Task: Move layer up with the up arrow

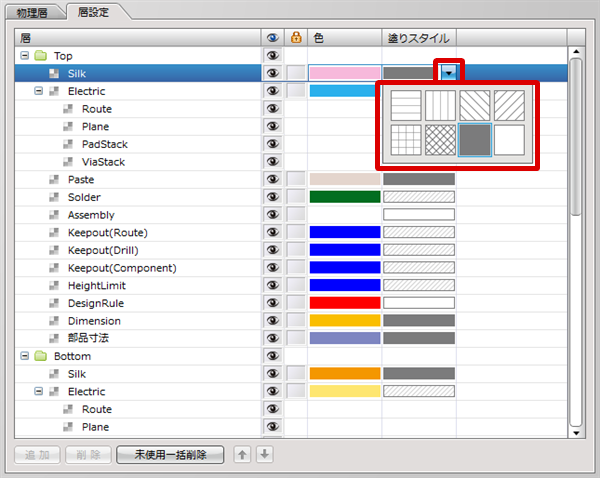Action: click(242, 455)
